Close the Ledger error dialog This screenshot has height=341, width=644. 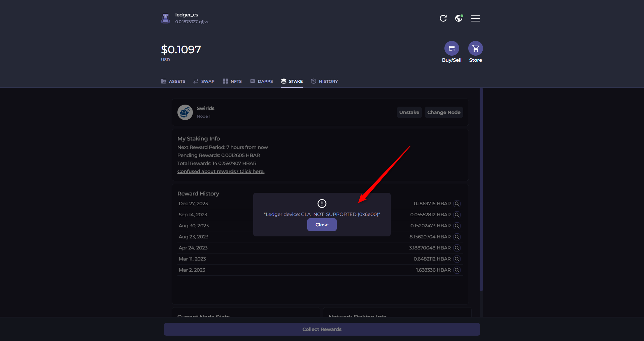[x=322, y=225]
